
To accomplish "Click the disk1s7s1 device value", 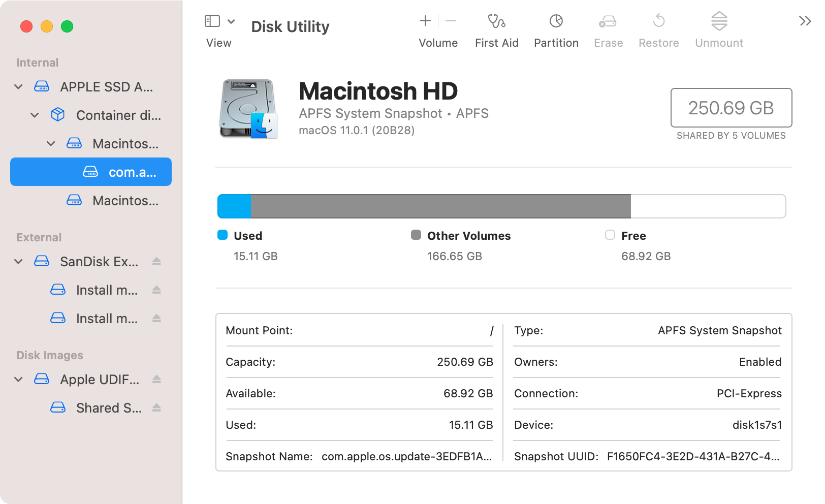I will coord(757,425).
